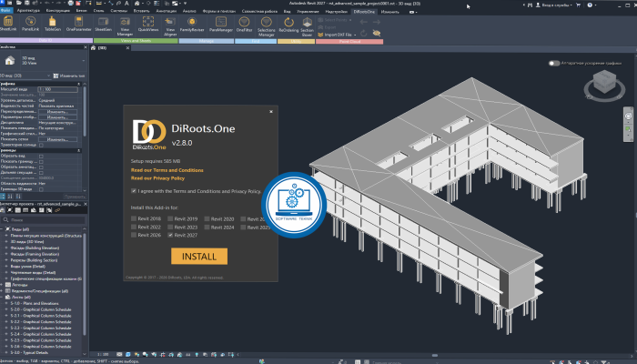Image resolution: width=637 pixels, height=364 pixels.
Task: Click the default 3D view house icon in top toolbar
Action: 137,4
